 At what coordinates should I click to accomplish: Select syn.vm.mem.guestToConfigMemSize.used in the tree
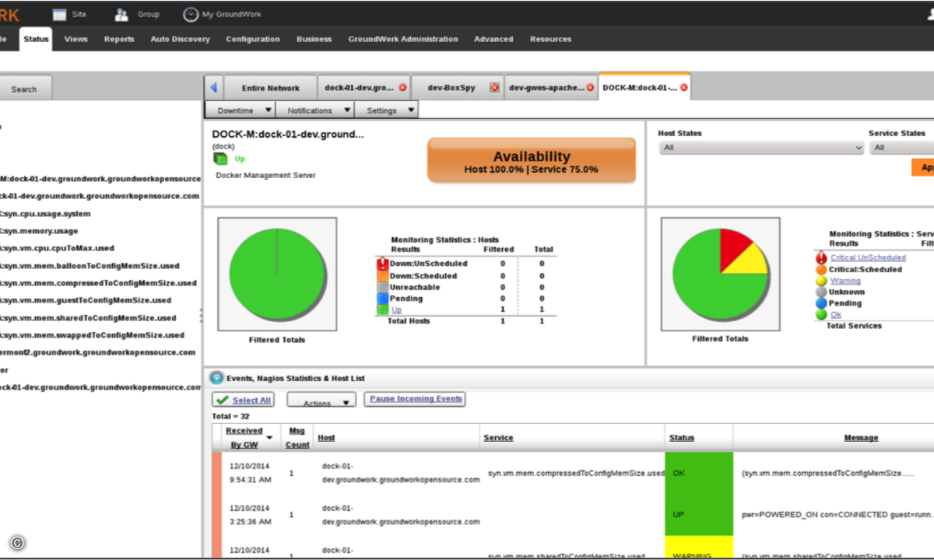point(86,300)
